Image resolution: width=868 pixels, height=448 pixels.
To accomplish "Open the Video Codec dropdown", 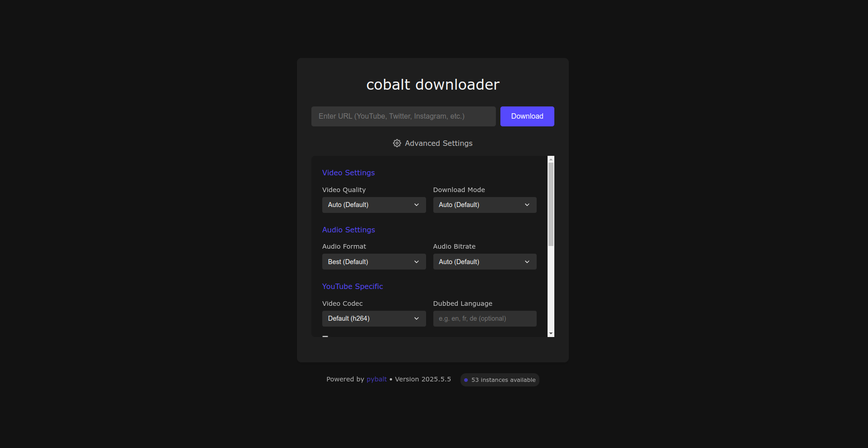I will click(x=374, y=318).
